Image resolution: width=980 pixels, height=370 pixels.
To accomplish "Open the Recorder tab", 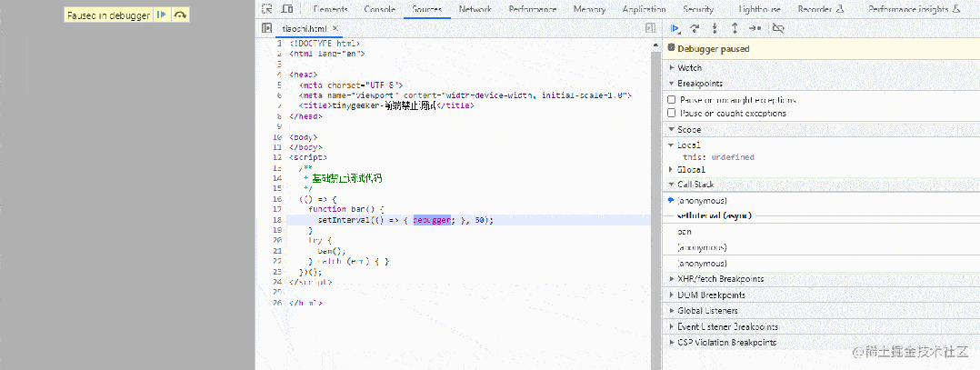I will pos(821,9).
